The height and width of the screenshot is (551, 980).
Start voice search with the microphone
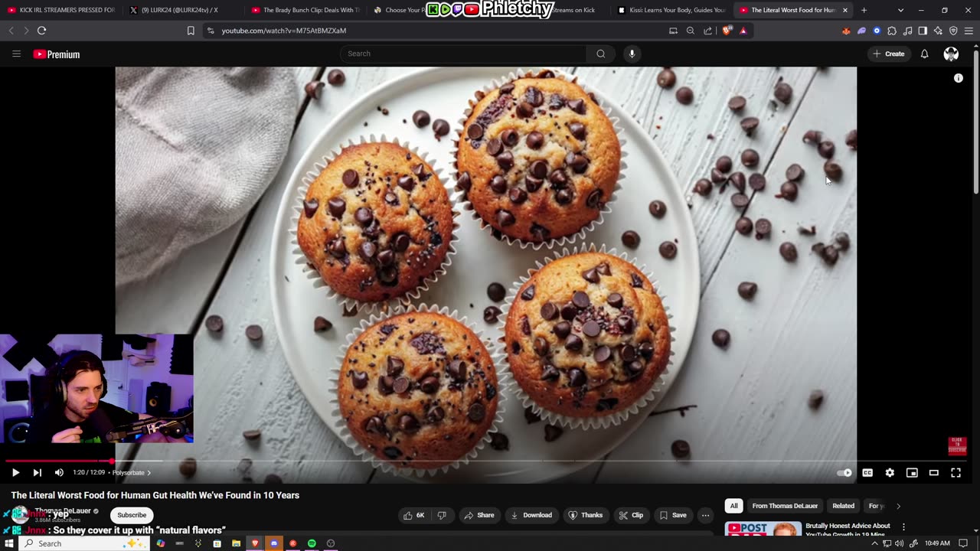(x=632, y=54)
